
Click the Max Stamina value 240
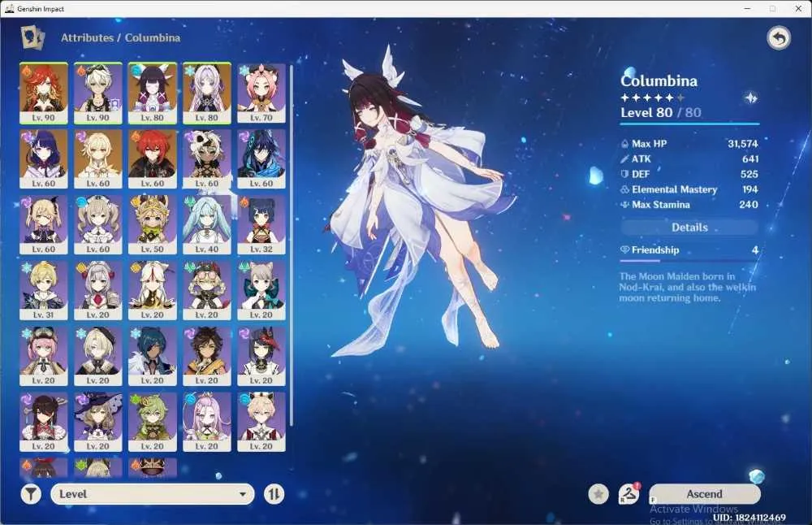[x=749, y=205]
